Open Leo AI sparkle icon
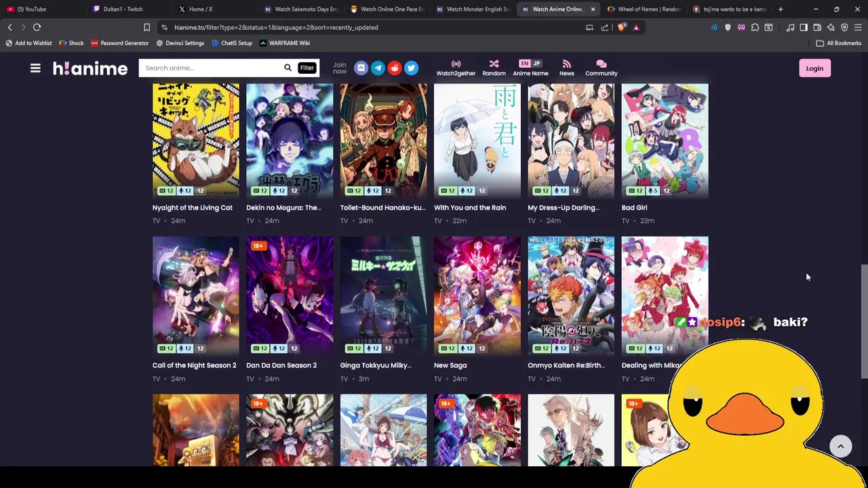The height and width of the screenshot is (488, 868). (831, 27)
